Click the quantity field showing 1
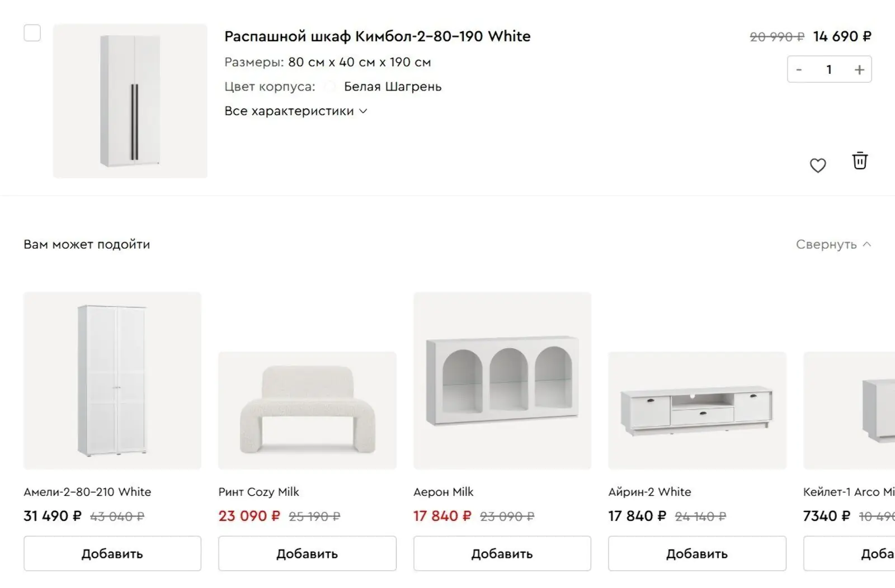The height and width of the screenshot is (588, 895). tap(829, 70)
